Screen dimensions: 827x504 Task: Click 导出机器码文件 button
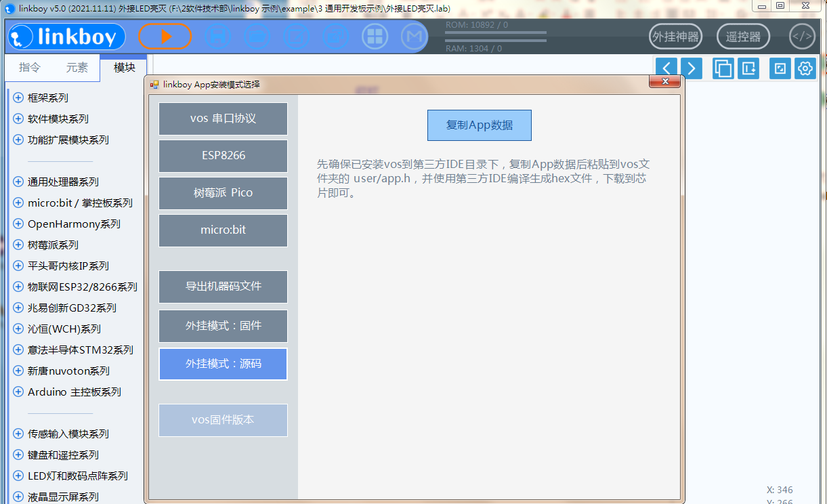pos(223,287)
